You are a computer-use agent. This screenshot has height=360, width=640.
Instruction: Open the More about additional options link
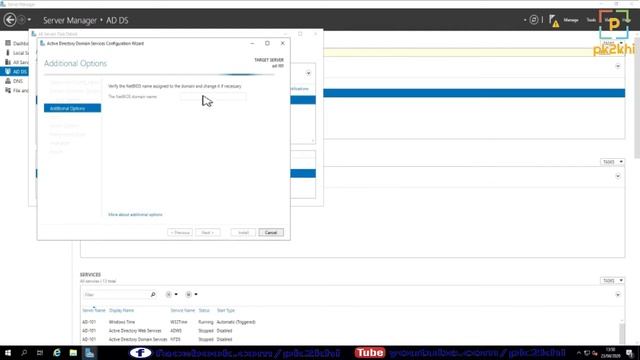click(135, 215)
